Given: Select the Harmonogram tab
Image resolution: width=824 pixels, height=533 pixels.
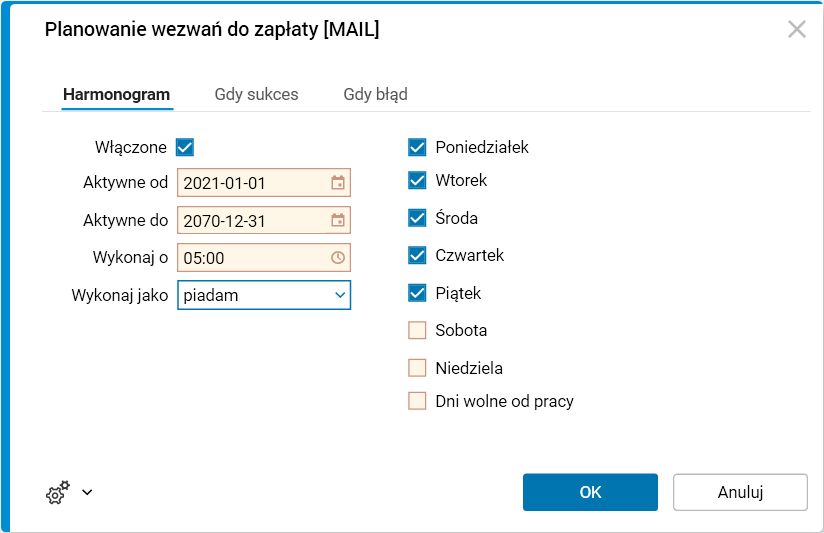Looking at the screenshot, I should pos(116,94).
